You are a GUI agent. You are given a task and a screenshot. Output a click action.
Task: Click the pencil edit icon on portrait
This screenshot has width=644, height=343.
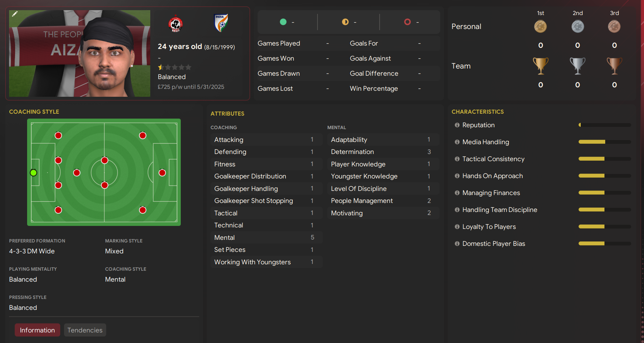coord(15,14)
